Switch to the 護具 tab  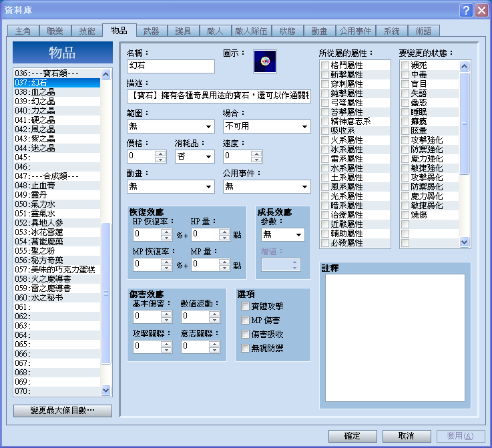coord(183,31)
